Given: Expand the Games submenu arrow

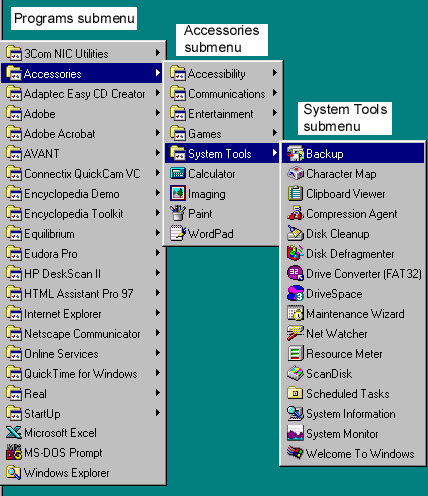Looking at the screenshot, I should click(275, 133).
